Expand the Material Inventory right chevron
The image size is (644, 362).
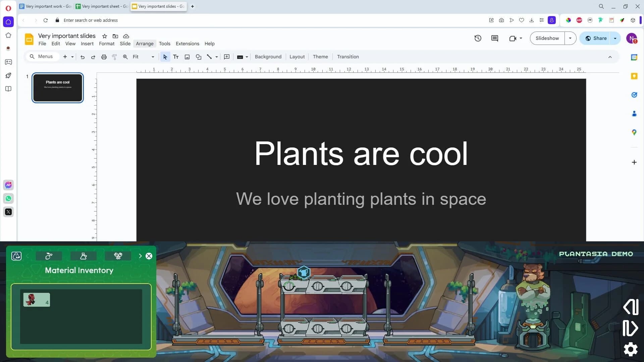click(x=140, y=256)
